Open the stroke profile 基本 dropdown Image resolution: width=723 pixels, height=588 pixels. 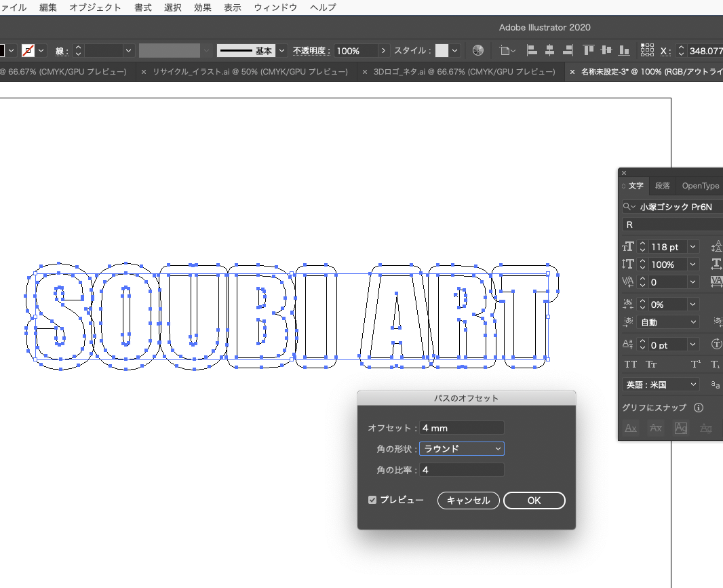tap(281, 51)
